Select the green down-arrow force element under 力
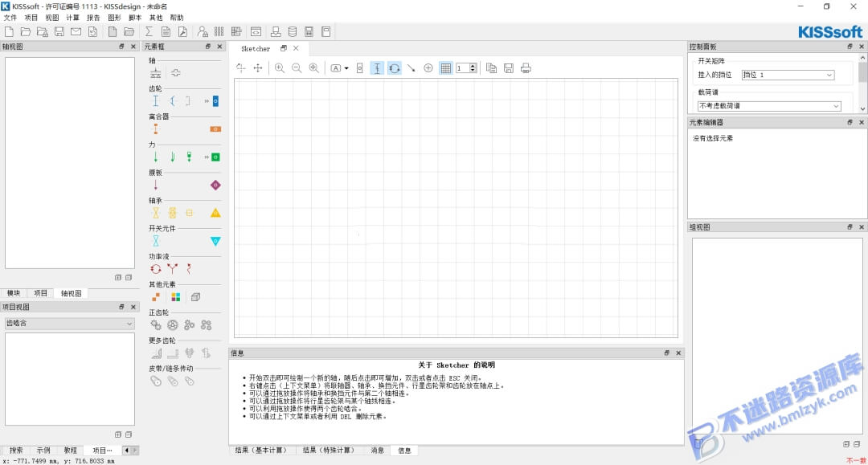Screen dimensions: 868x465 [156, 157]
